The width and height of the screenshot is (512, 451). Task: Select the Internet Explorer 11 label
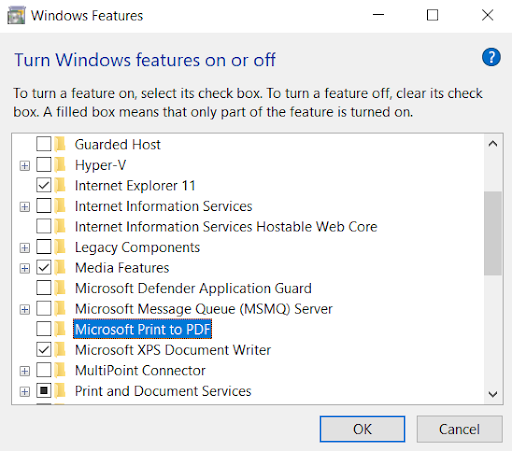pos(135,186)
